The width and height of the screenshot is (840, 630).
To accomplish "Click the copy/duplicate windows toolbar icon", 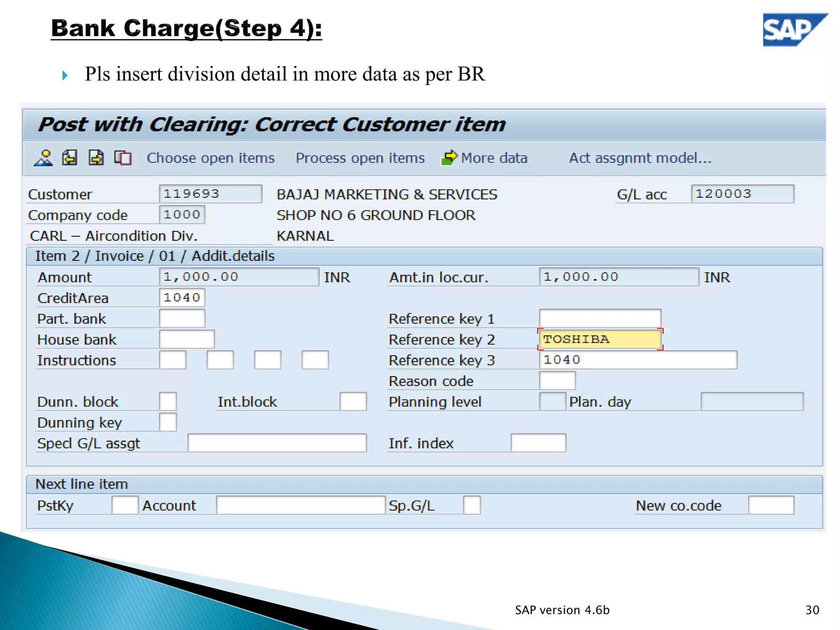I will pyautogui.click(x=123, y=158).
